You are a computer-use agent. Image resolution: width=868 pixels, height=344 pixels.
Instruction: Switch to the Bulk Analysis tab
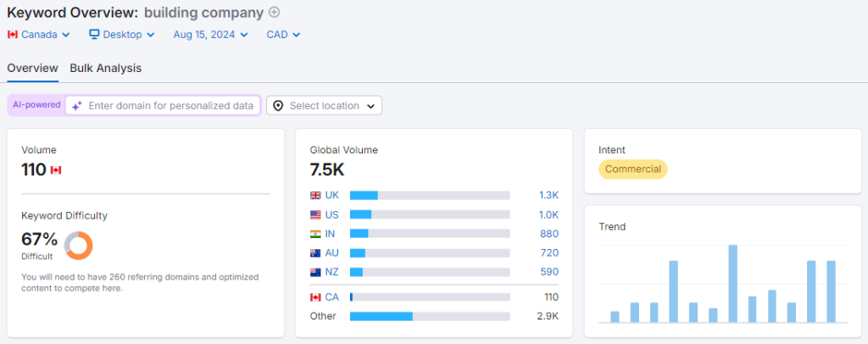coord(105,68)
